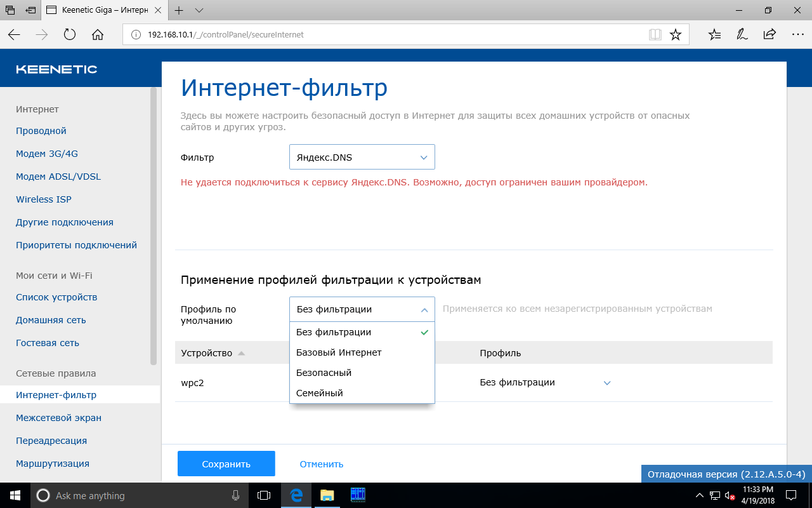This screenshot has height=508, width=812.
Task: Collapse the default profile dropdown
Action: [362, 309]
